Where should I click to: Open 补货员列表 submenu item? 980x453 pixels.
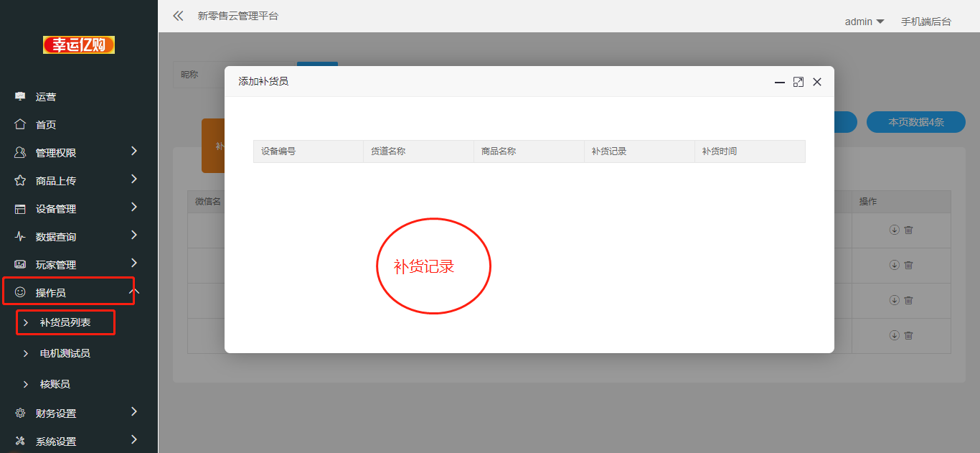tap(65, 323)
